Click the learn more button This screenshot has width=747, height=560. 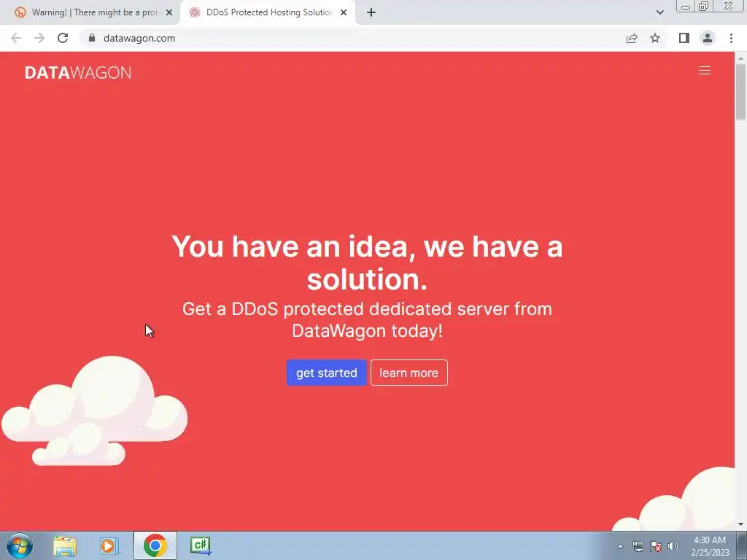pos(409,373)
